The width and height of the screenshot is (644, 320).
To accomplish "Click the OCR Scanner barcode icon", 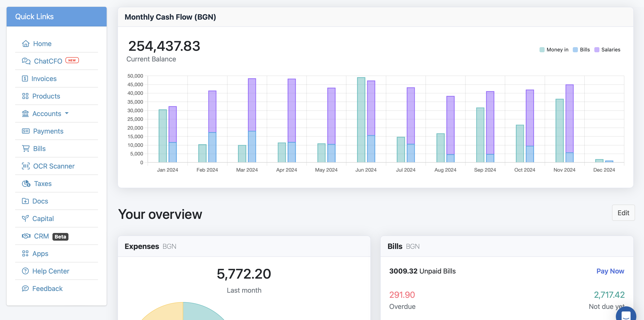I will (26, 166).
